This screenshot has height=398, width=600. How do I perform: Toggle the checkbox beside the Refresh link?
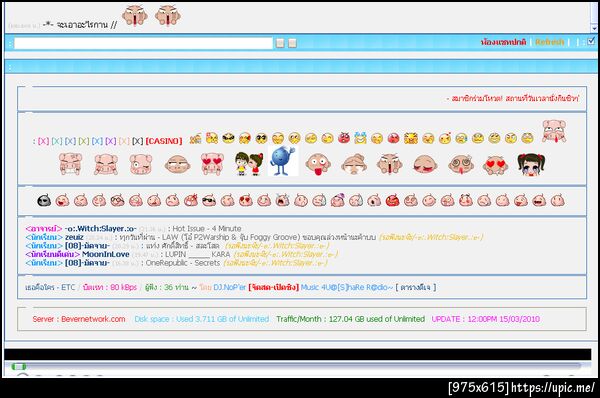[591, 41]
